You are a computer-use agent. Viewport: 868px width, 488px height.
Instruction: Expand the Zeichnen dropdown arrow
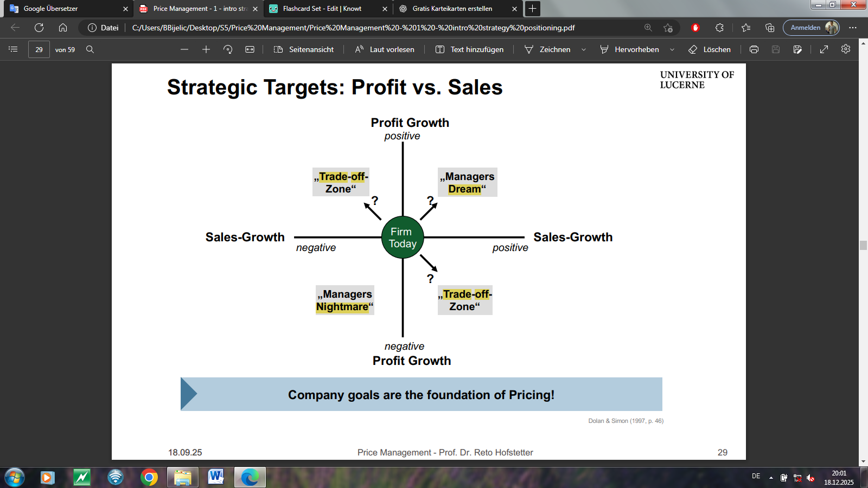584,49
